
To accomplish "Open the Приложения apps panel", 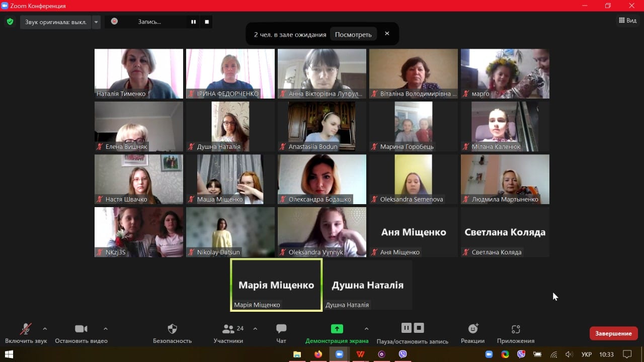I will (x=515, y=333).
